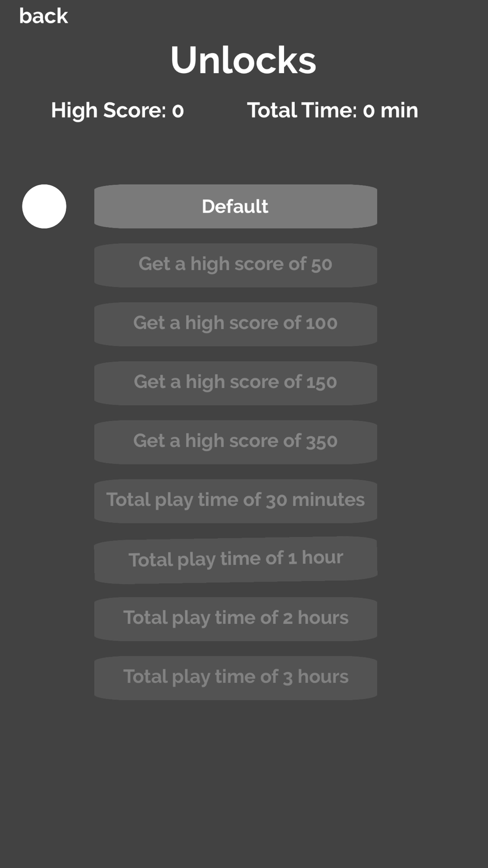Tap 'Total play time of 3 hours'

tap(235, 678)
